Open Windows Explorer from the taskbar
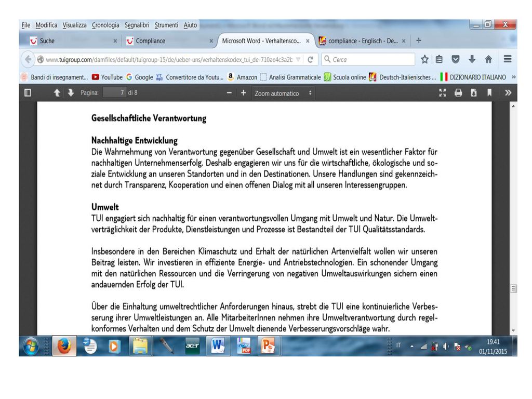This screenshot has width=532, height=399. pos(140,347)
